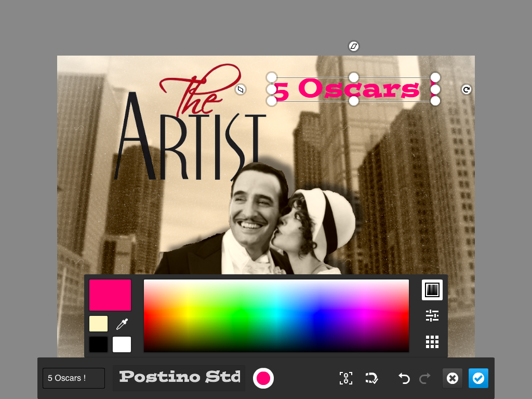The width and height of the screenshot is (532, 399).
Task: Choose the white color swatch
Action: (122, 344)
